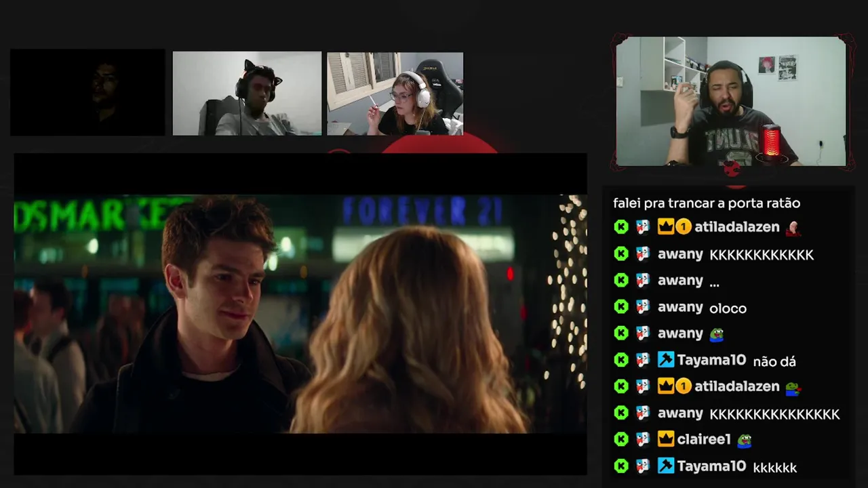Click channel badge on clairee1's message

[643, 439]
